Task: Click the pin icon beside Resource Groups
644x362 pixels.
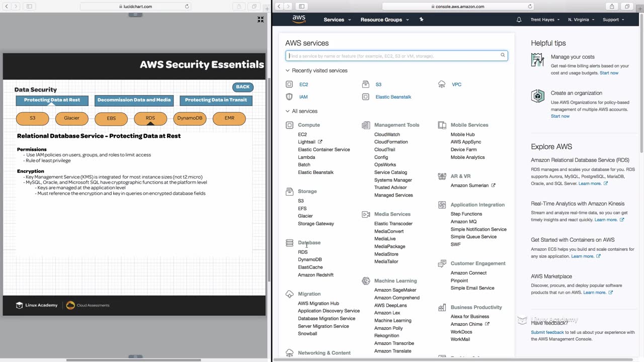Action: coord(422,20)
